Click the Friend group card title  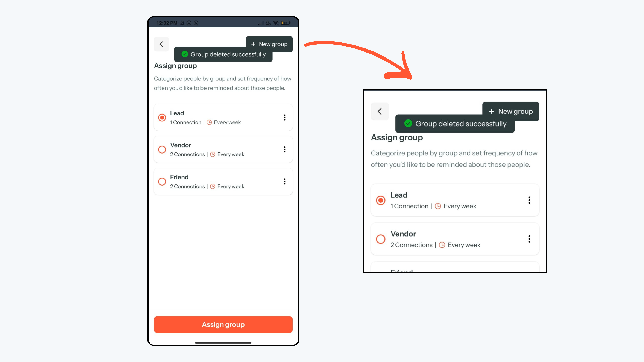pyautogui.click(x=179, y=177)
